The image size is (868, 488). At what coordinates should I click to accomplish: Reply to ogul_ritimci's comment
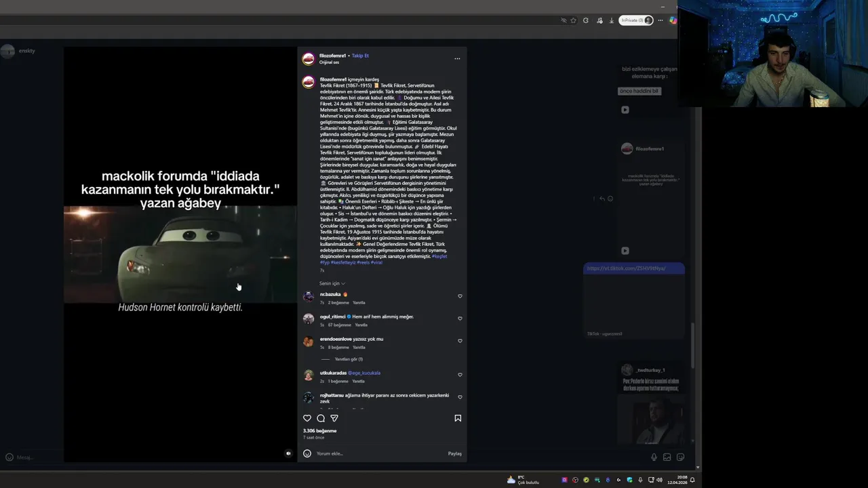click(x=361, y=325)
